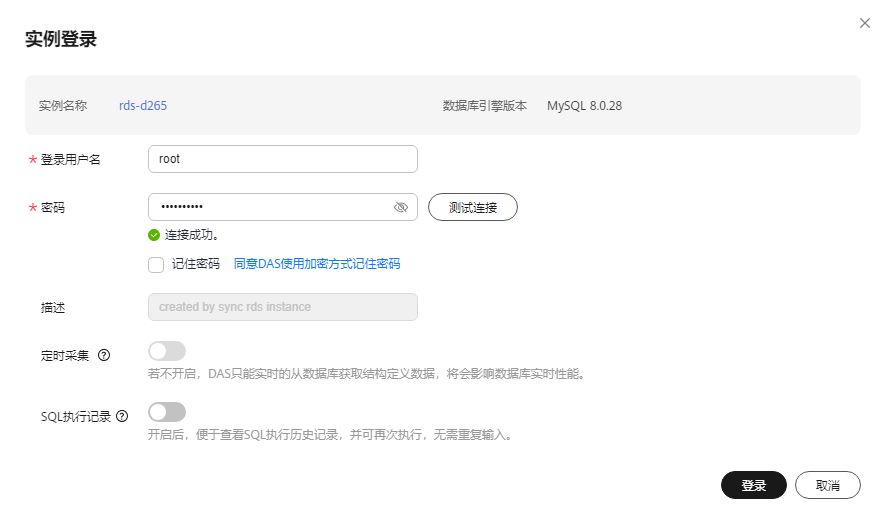
Task: Click the green check icon beside 连接成功
Action: 154,235
